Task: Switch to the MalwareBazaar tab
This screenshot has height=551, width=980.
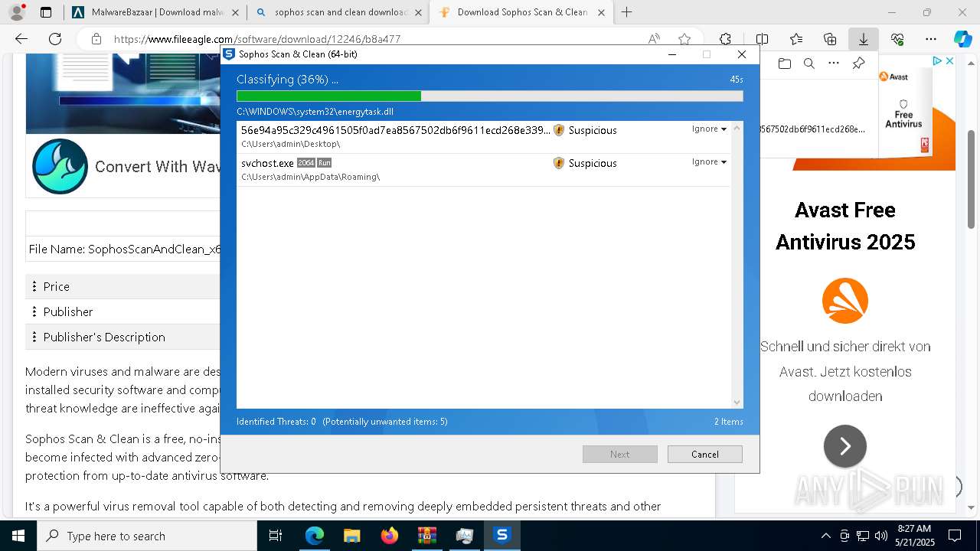Action: click(x=156, y=12)
